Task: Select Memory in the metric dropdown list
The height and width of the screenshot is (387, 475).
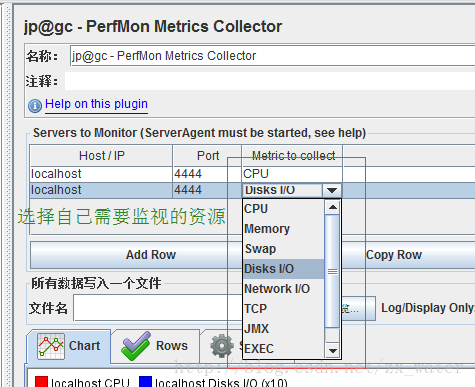Action: (283, 229)
